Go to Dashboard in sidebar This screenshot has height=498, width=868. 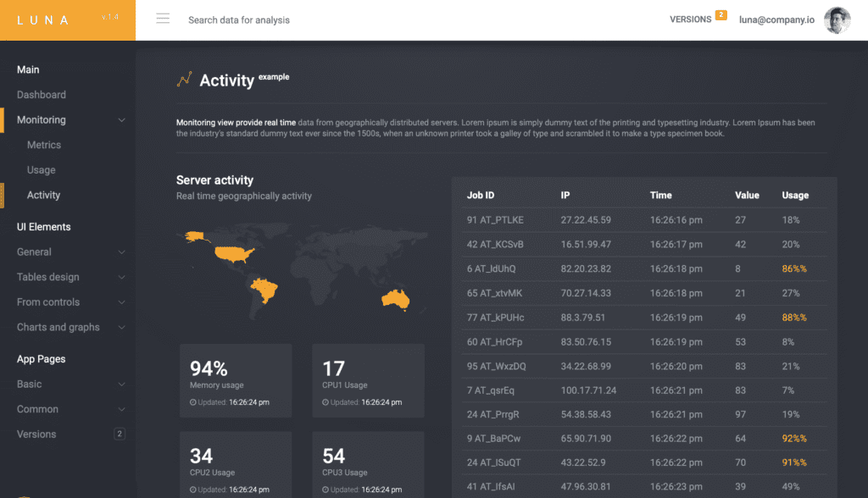42,95
